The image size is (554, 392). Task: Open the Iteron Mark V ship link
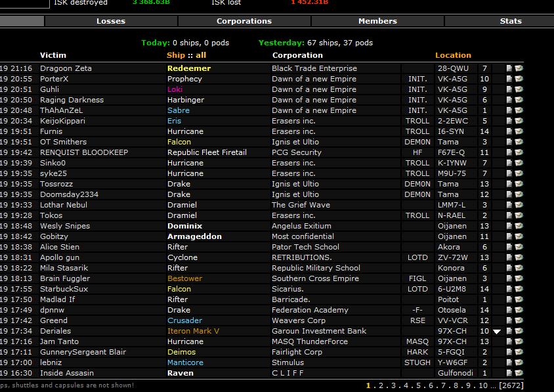click(x=193, y=331)
